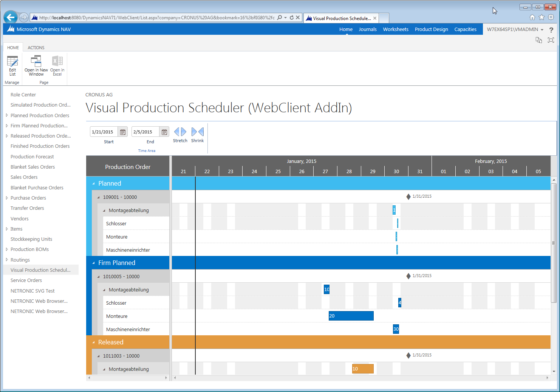Open Finished Production Orders link
Screen dimensions: 560x392
click(40, 146)
